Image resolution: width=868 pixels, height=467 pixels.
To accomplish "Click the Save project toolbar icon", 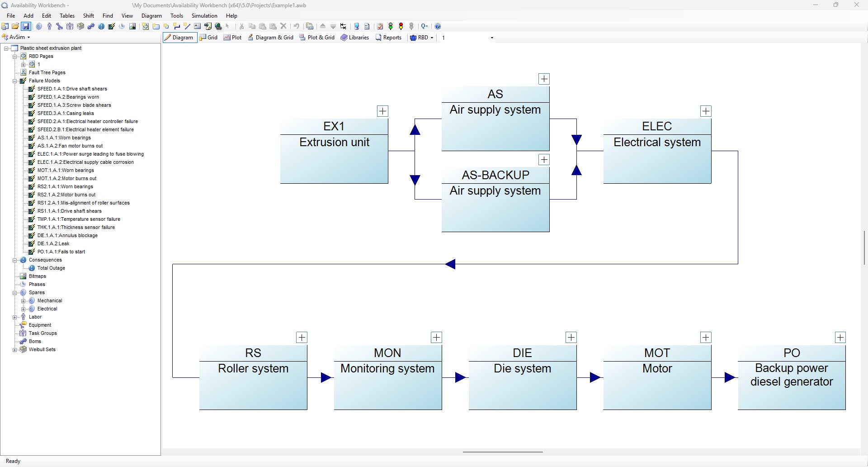I will click(x=26, y=26).
